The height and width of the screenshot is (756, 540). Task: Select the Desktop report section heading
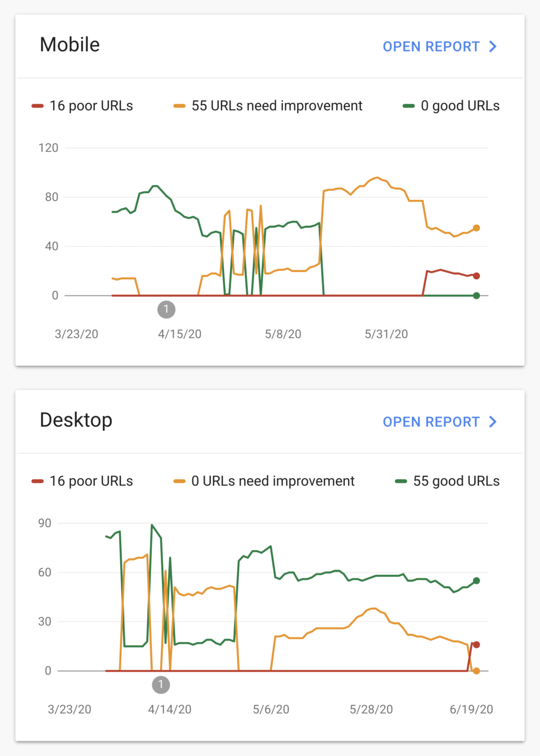tap(76, 420)
